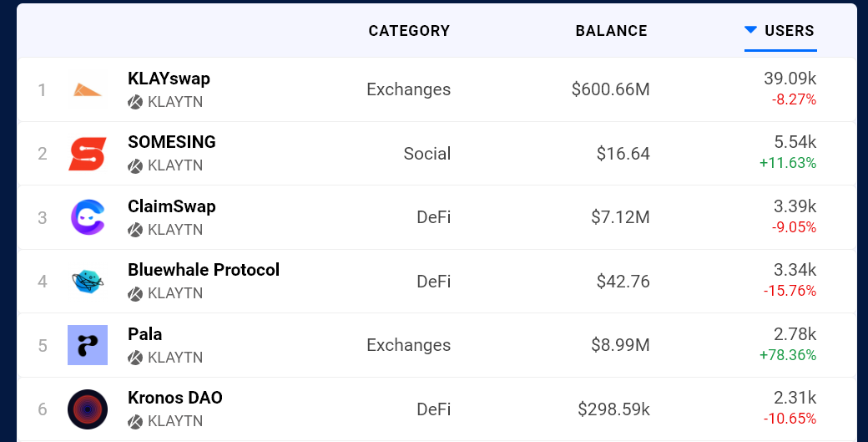This screenshot has height=442, width=868.
Task: Click the KLAYswap $600.66M balance cell
Action: 610,89
